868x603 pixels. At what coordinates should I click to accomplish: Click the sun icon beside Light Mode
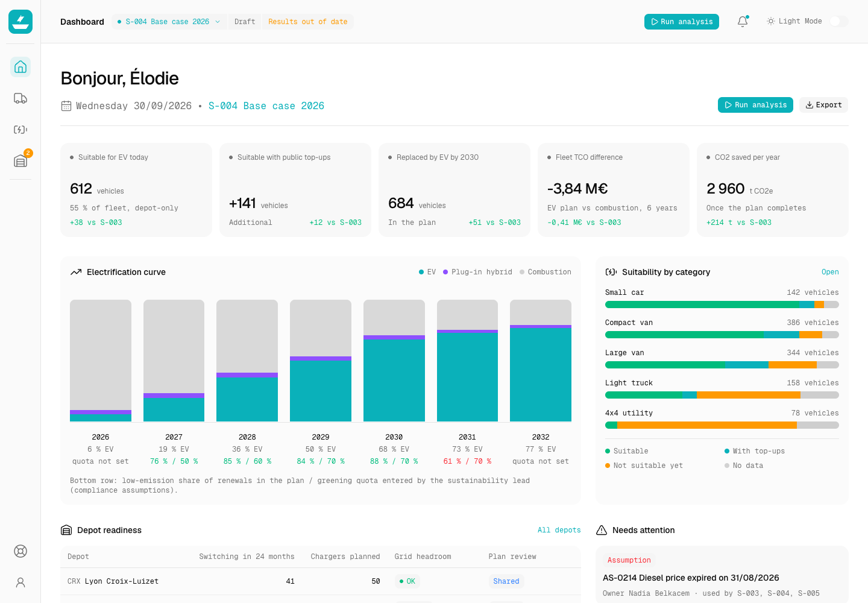[x=771, y=21]
